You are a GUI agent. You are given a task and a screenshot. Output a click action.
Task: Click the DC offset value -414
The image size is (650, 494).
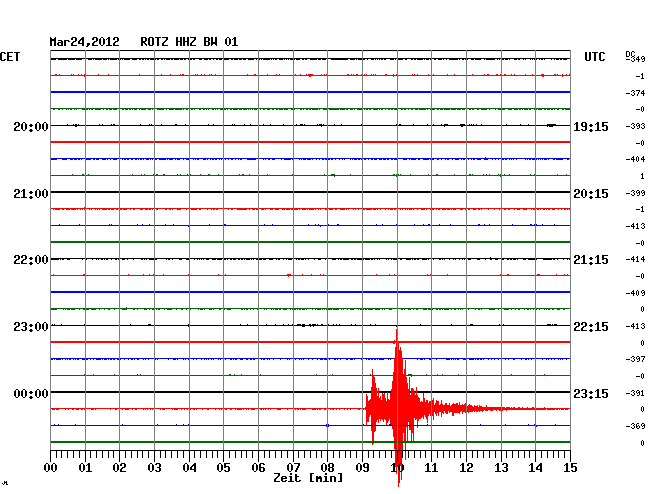coord(635,259)
